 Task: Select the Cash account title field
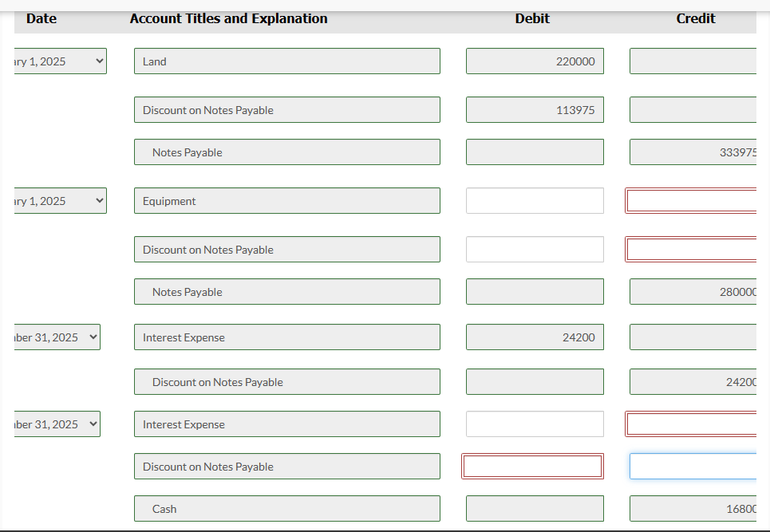coord(287,508)
